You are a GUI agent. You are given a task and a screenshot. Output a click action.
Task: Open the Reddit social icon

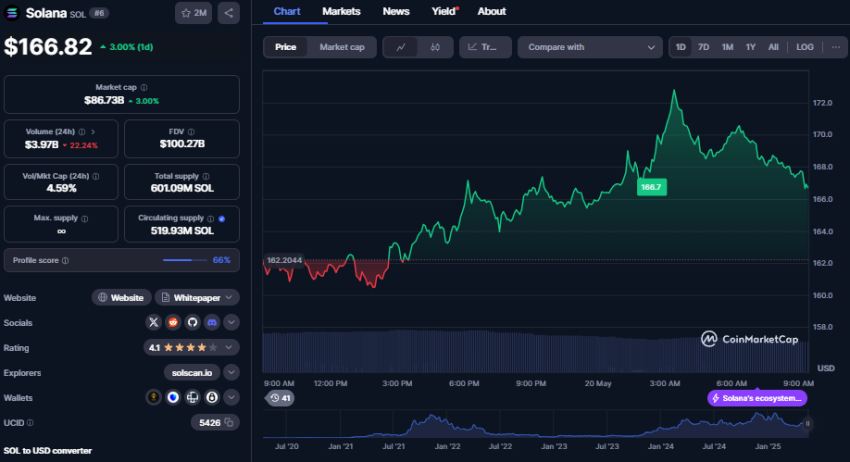pos(173,322)
